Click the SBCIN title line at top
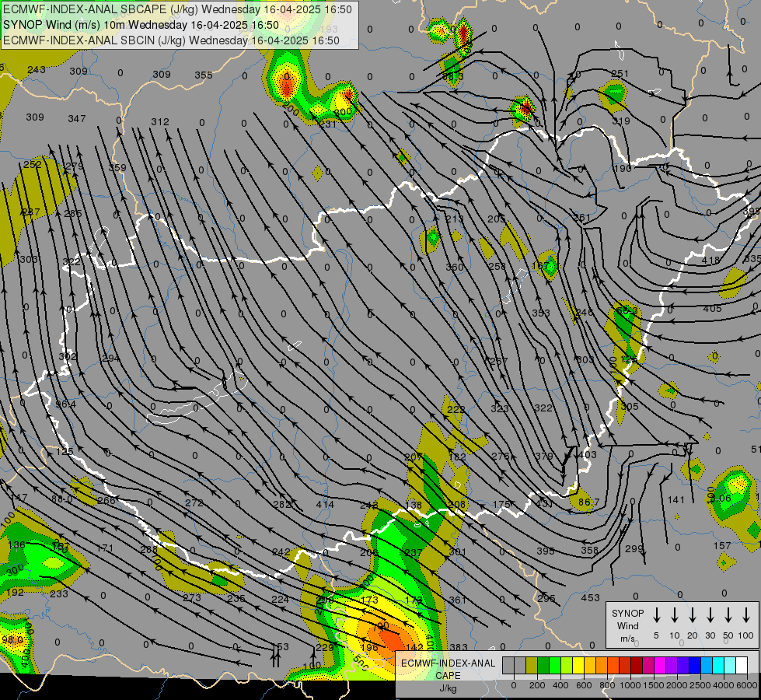The width and height of the screenshot is (761, 700). pos(171,40)
